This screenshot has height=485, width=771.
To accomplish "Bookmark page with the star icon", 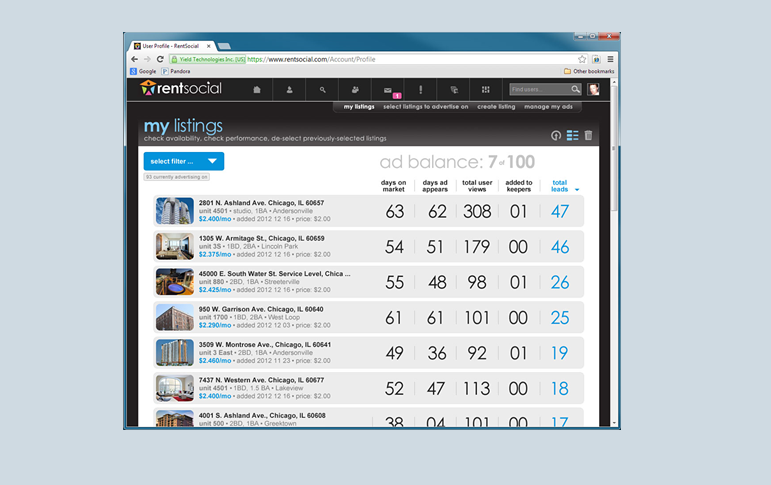I will point(582,59).
